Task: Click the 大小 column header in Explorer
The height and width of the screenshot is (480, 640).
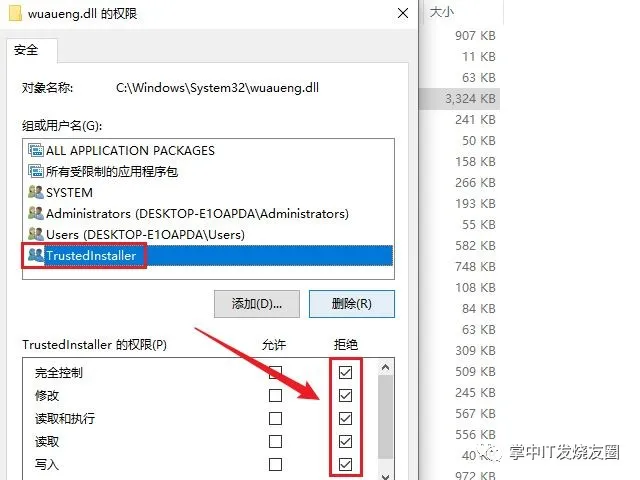Action: pyautogui.click(x=442, y=12)
